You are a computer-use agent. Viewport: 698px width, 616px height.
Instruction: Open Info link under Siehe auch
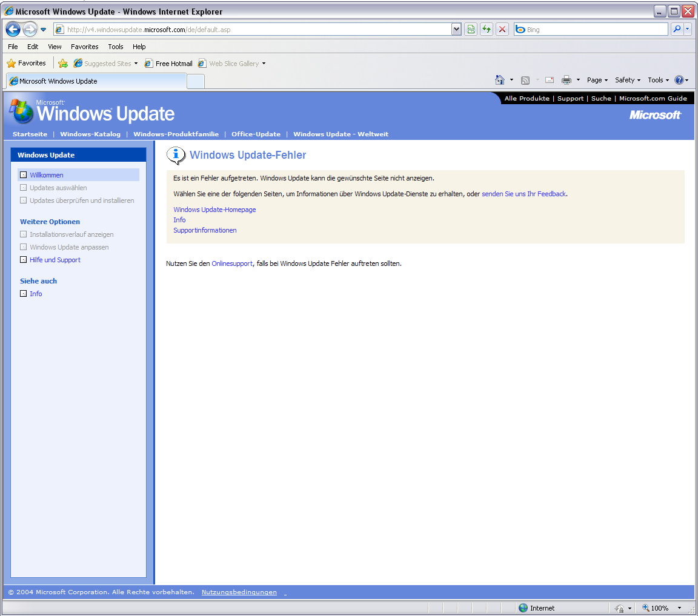36,294
